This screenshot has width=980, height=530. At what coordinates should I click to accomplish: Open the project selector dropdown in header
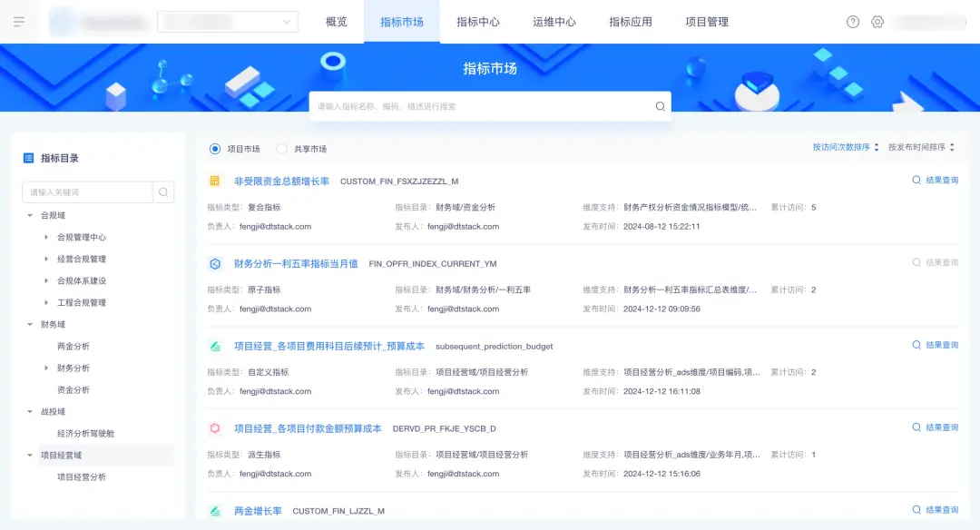click(x=228, y=22)
